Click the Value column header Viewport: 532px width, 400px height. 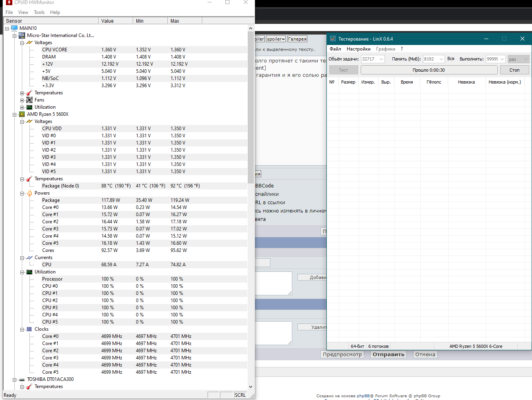tap(116, 21)
